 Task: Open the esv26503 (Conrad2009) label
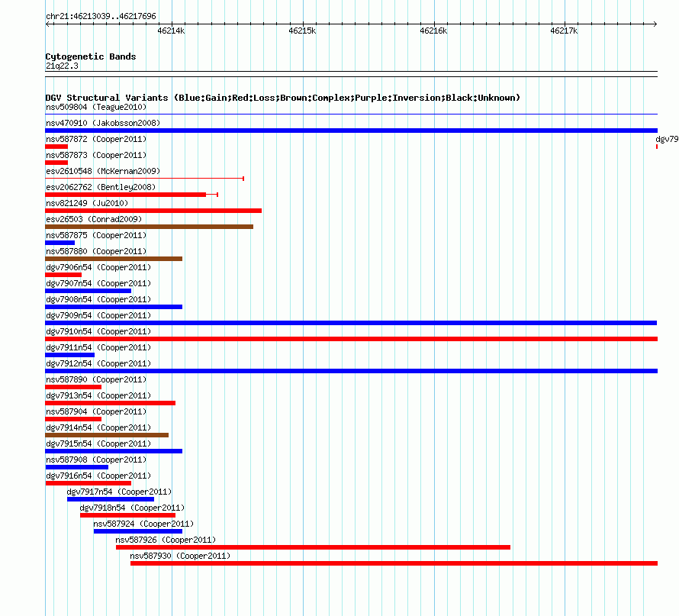94,219
